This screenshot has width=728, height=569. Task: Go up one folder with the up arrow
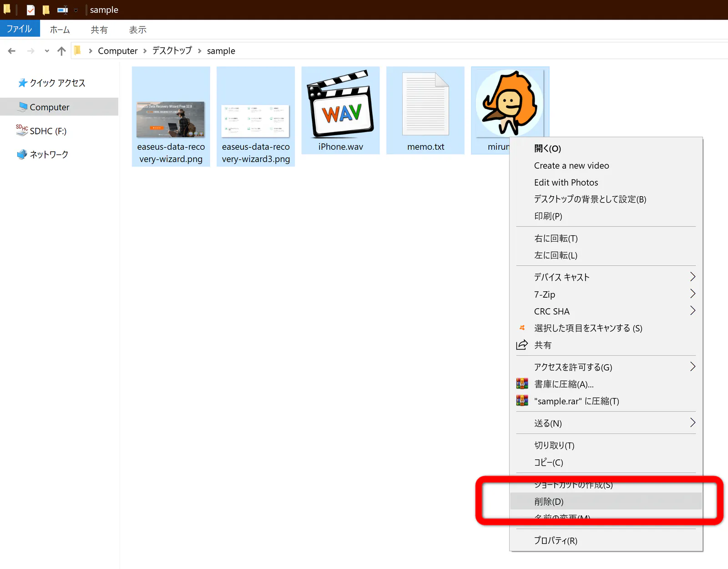click(x=61, y=51)
